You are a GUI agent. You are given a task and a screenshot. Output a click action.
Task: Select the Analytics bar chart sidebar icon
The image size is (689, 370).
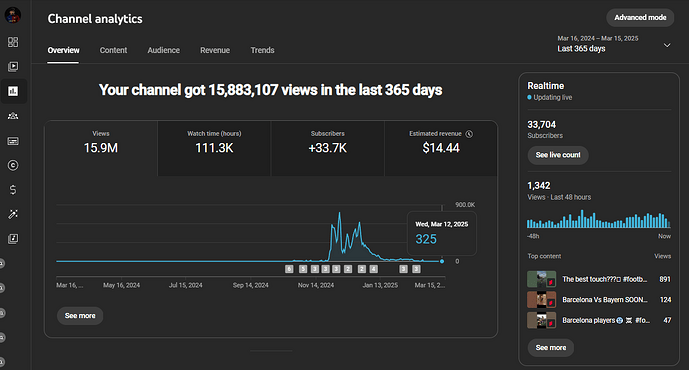coord(13,91)
